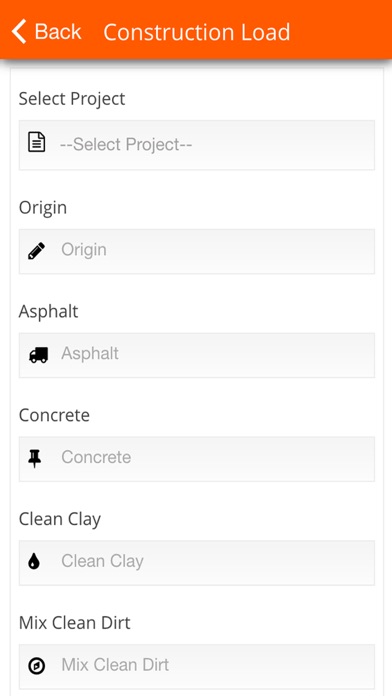This screenshot has width=392, height=696.
Task: Click the Clean Clay field label
Action: pos(60,519)
